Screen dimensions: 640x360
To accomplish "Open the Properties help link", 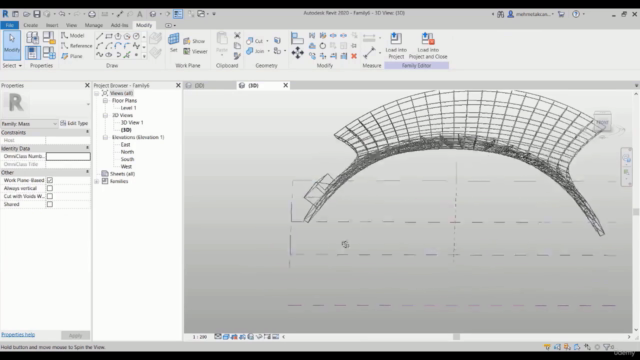I will pos(18,334).
